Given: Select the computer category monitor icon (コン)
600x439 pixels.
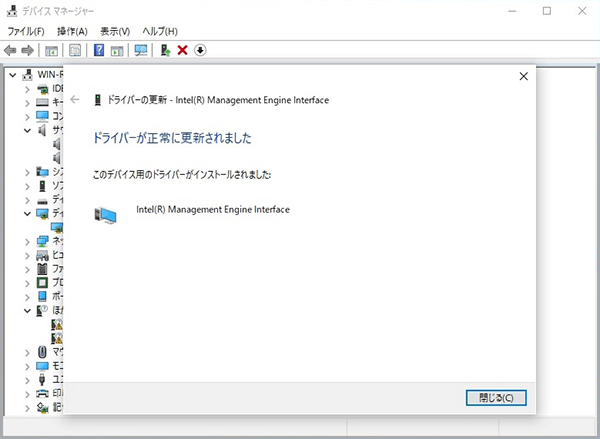Looking at the screenshot, I should 42,116.
